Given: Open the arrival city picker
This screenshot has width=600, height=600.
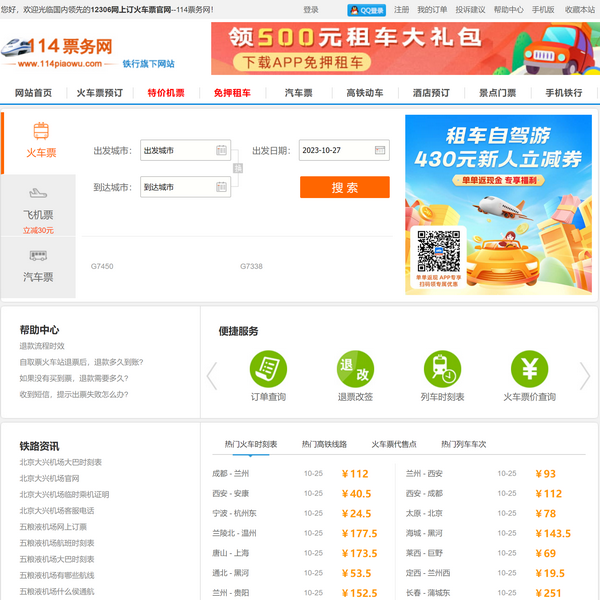Looking at the screenshot, I should click(222, 187).
